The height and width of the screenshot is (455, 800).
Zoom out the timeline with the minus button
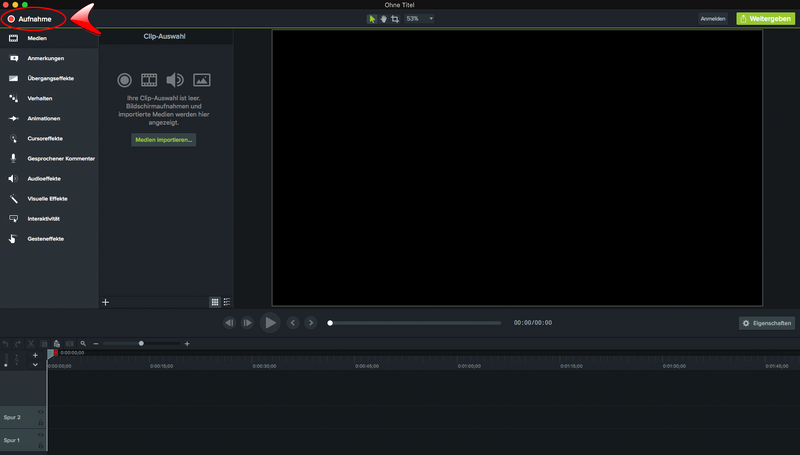pos(95,344)
